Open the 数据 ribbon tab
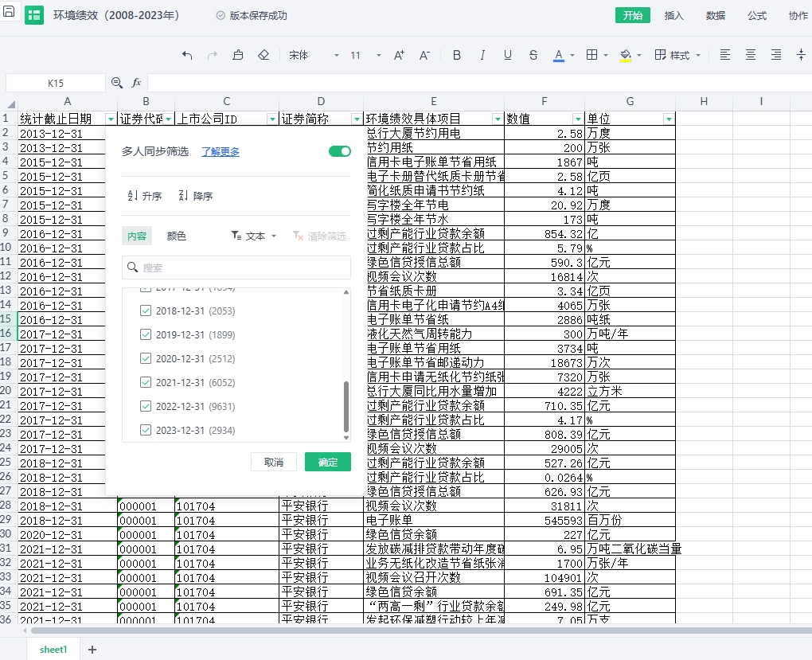Viewport: 812px width, 660px height. pyautogui.click(x=715, y=16)
